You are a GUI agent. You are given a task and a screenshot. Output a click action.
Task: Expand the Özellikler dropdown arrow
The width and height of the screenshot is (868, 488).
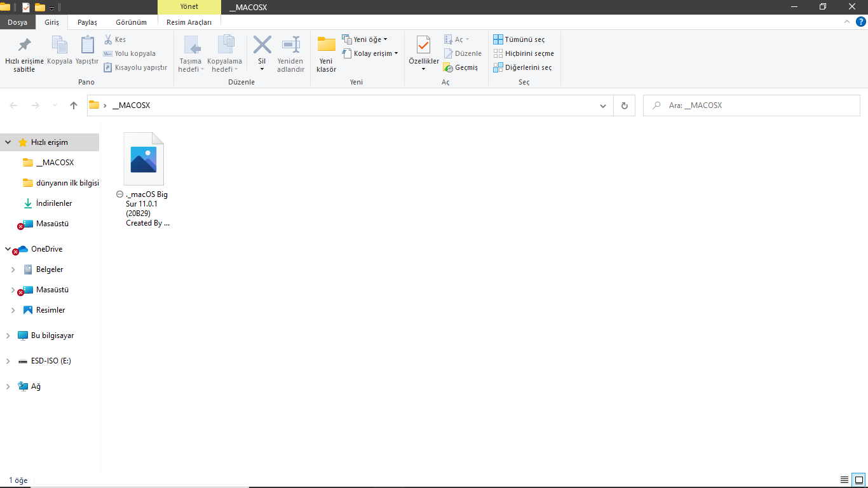click(423, 69)
